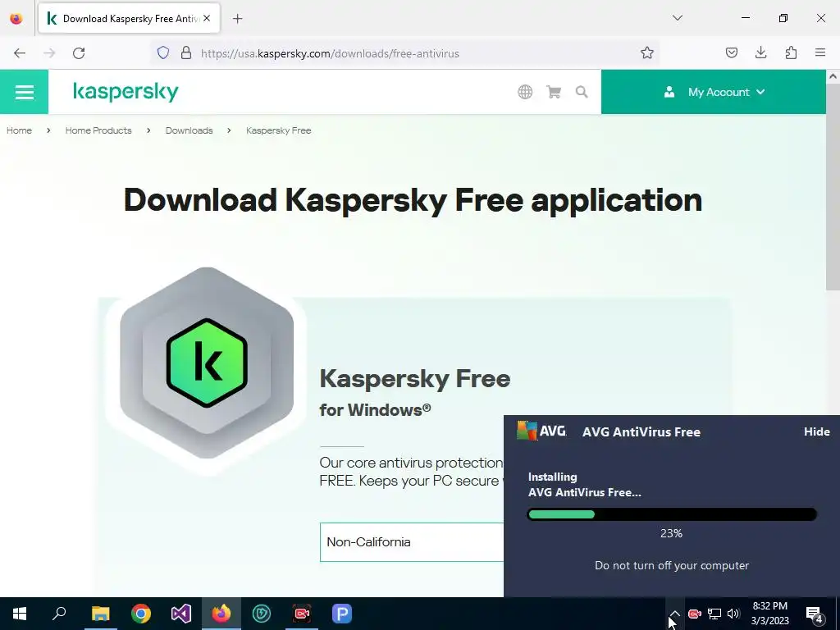The width and height of the screenshot is (840, 630).
Task: Open Downloads breadcrumb link
Action: 189,130
